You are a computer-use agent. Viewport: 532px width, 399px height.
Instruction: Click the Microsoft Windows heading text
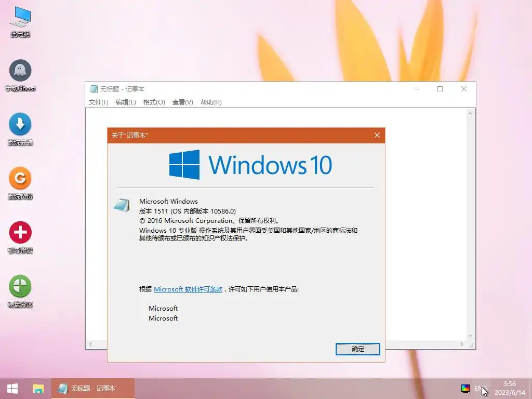coord(168,201)
